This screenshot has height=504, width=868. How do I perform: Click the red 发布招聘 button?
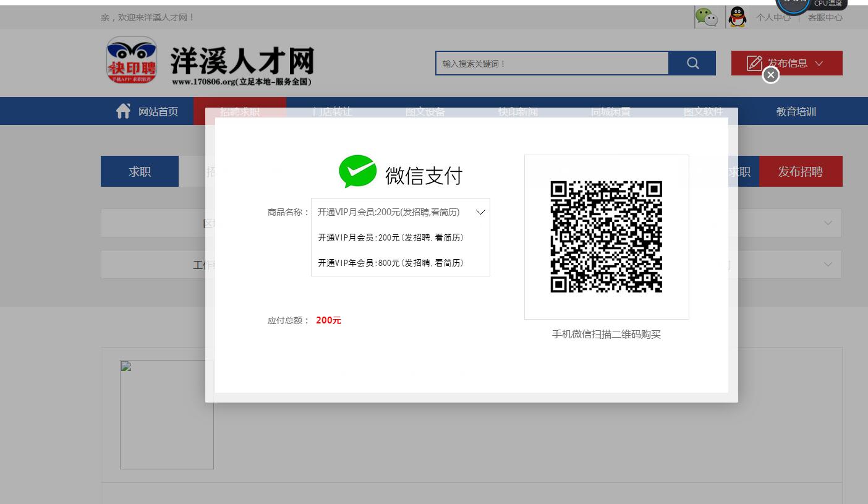pos(801,171)
